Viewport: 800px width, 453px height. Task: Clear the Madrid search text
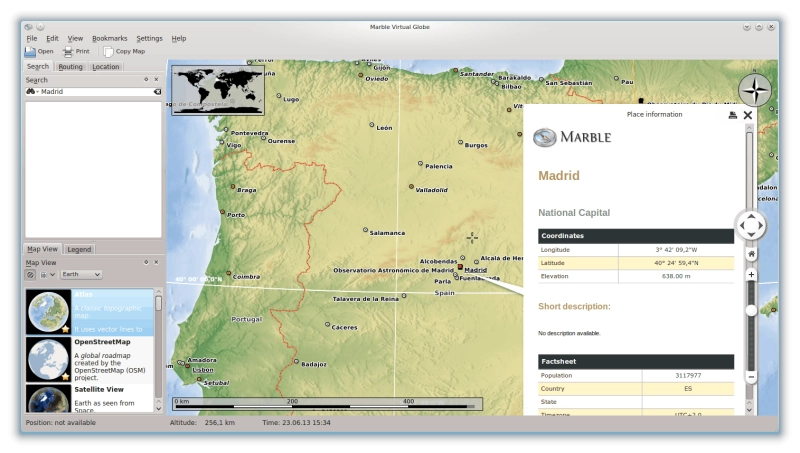[158, 92]
